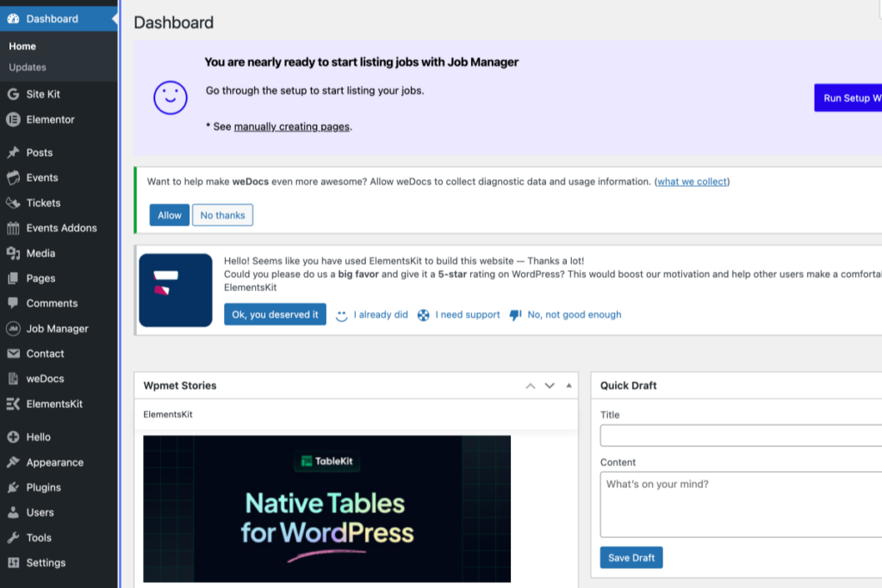
Task: Click the Dashboard gauge icon in sidebar
Action: (x=13, y=19)
